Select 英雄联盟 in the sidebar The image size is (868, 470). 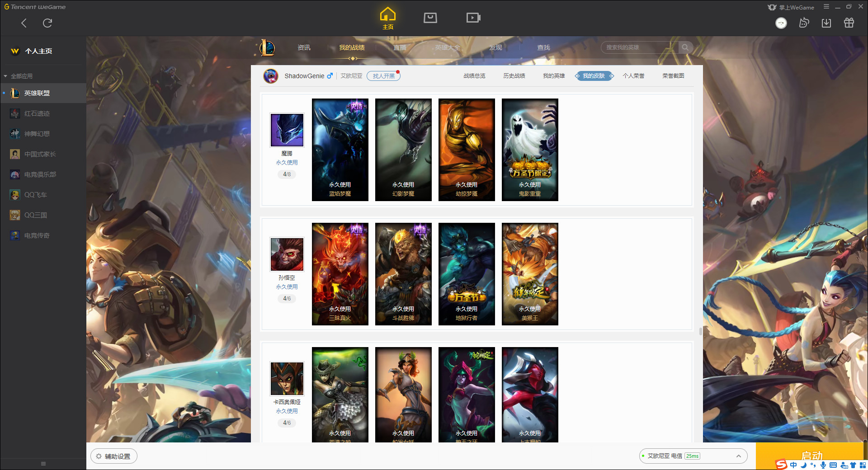[43, 93]
